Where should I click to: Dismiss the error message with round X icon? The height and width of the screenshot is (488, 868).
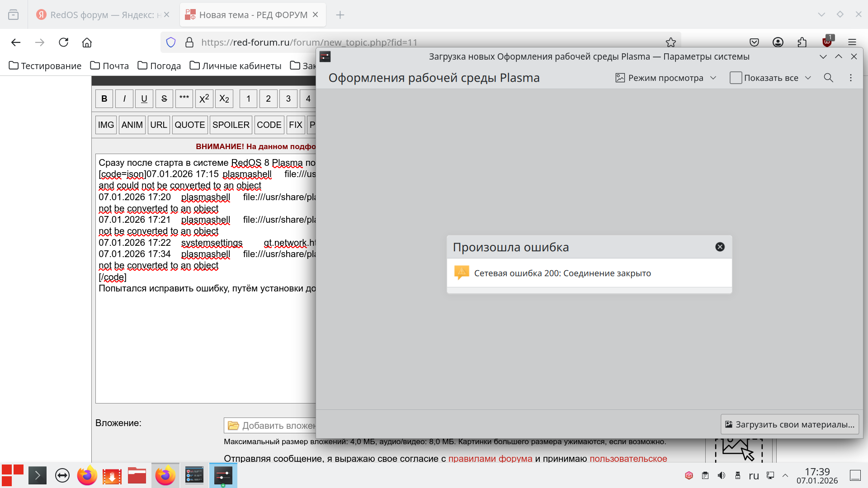[720, 247]
